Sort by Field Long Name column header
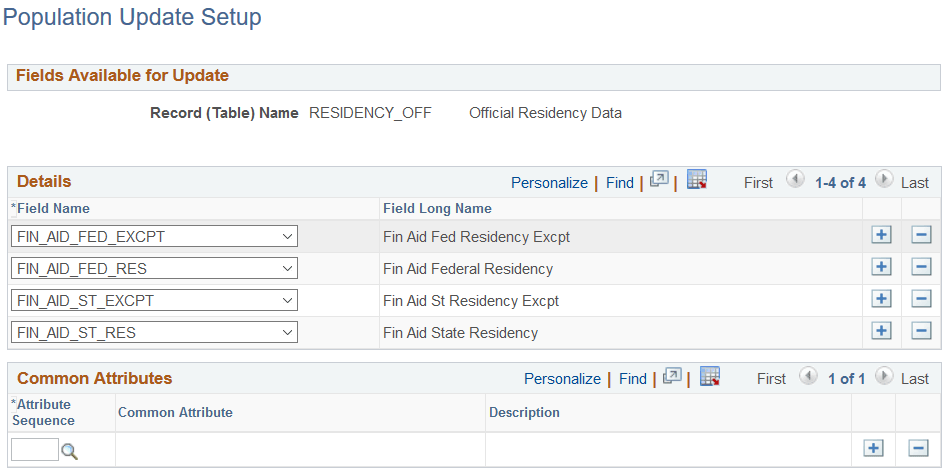Viewport: 950px width, 475px height. pos(437,208)
